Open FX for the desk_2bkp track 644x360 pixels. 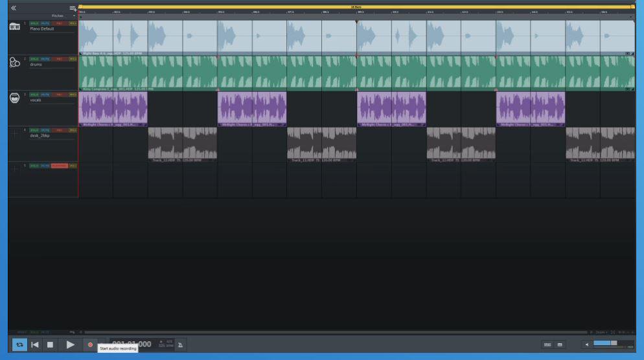73,130
